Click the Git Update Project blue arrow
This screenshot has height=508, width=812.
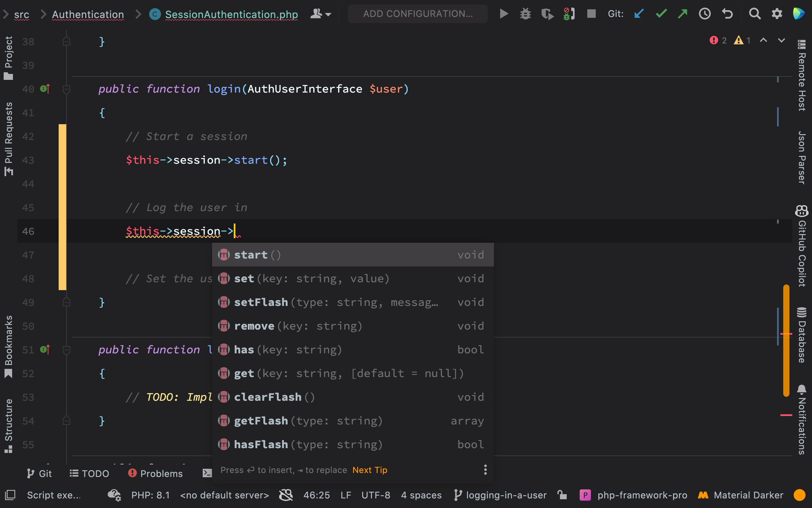pos(639,14)
